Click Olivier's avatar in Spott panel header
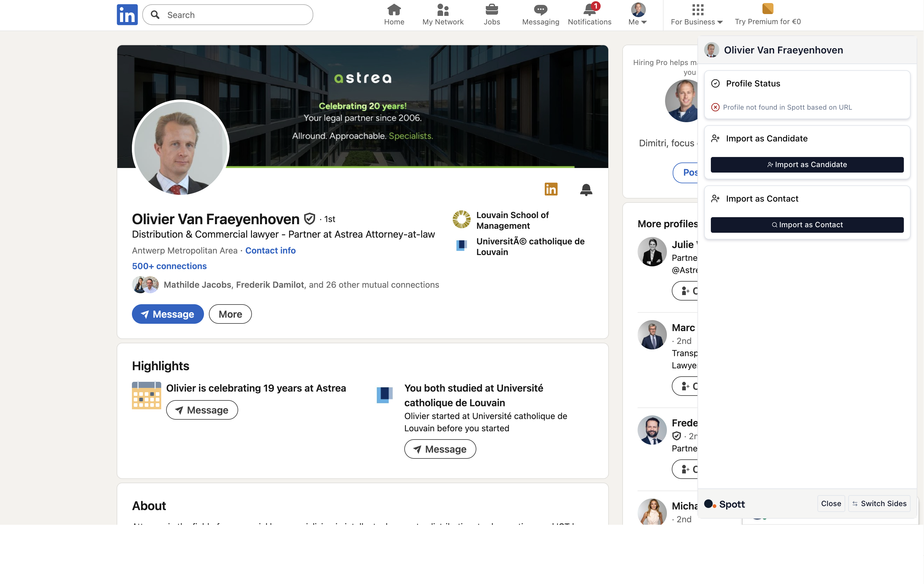Image resolution: width=924 pixels, height=584 pixels. coord(711,50)
